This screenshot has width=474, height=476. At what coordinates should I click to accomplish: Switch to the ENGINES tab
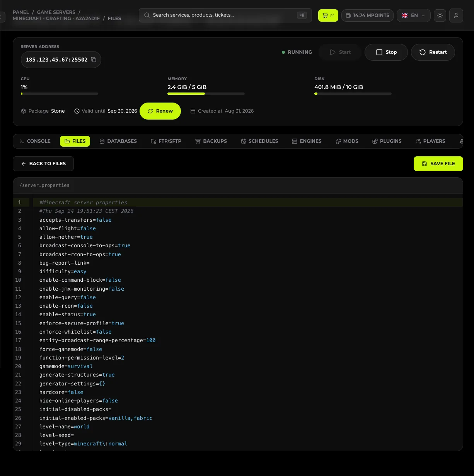[x=307, y=141]
